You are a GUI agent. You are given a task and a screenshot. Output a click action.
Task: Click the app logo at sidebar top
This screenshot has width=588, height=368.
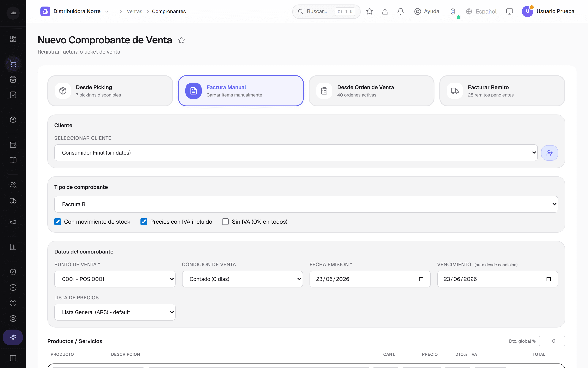click(13, 13)
